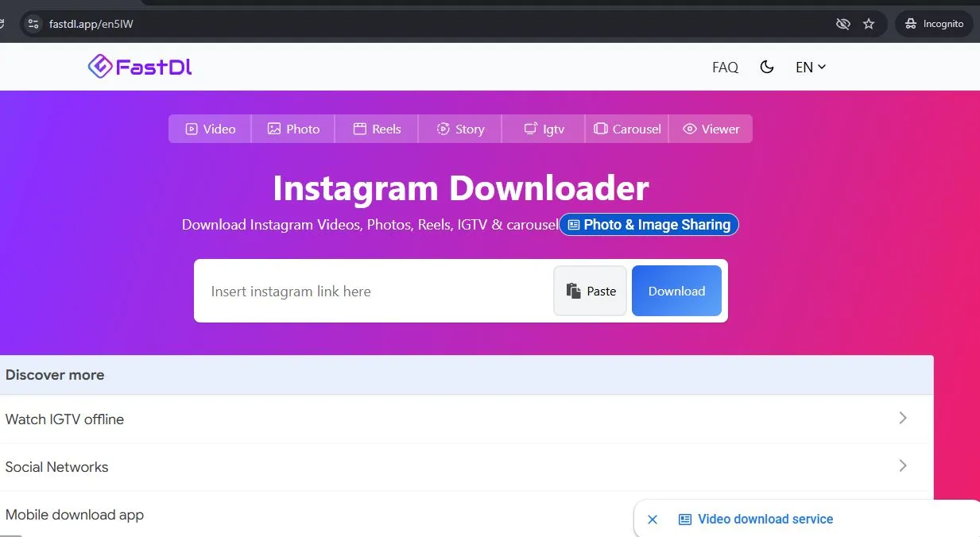Switch to the Carousel tab

click(x=627, y=129)
